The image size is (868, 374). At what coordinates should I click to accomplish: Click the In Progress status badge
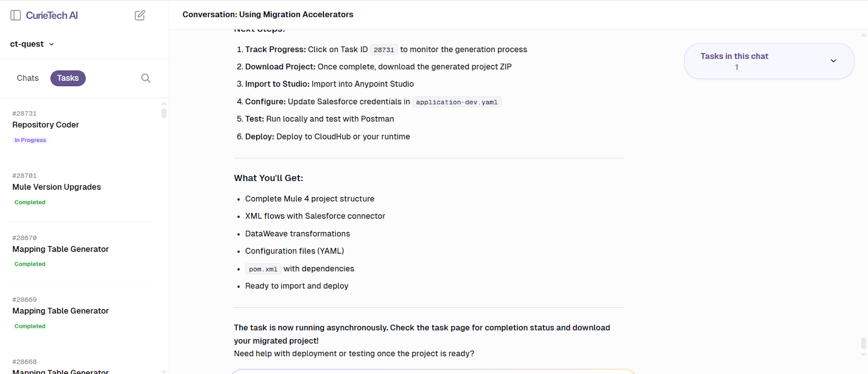tap(30, 140)
